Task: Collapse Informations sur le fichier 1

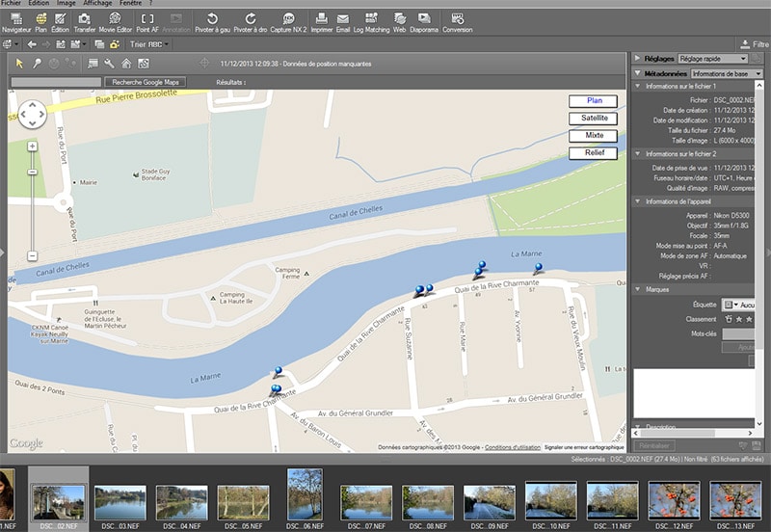Action: [x=638, y=86]
